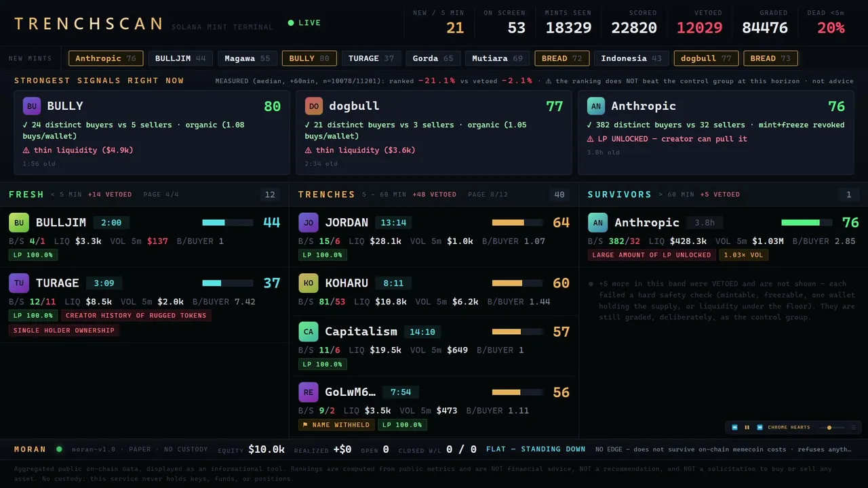
Task: Open the music player playlist menu icon
Action: (x=854, y=428)
